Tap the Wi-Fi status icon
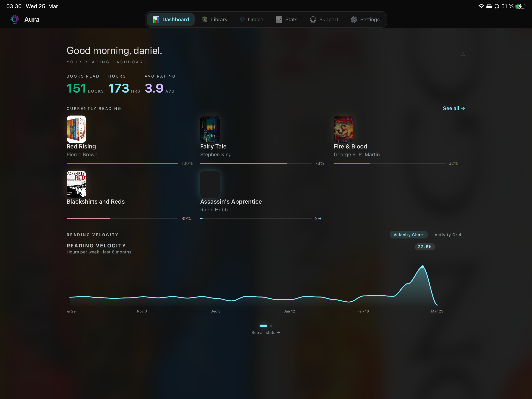Image resolution: width=532 pixels, height=399 pixels. coord(481,6)
